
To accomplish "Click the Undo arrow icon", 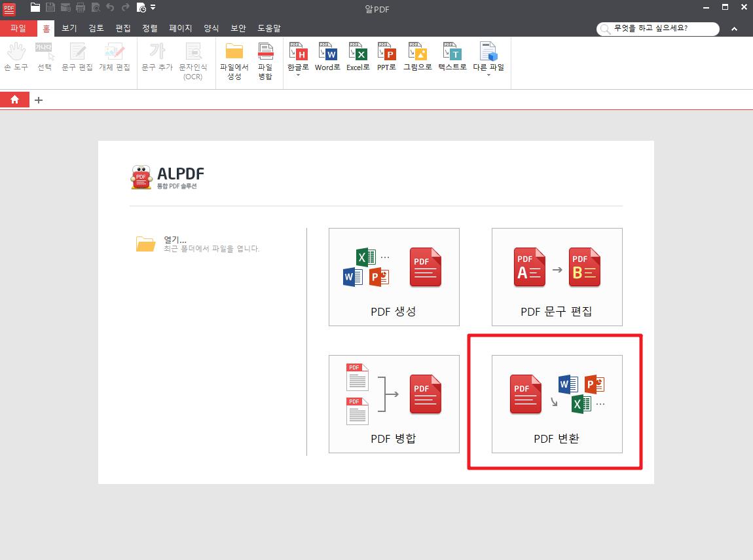I will tap(110, 7).
